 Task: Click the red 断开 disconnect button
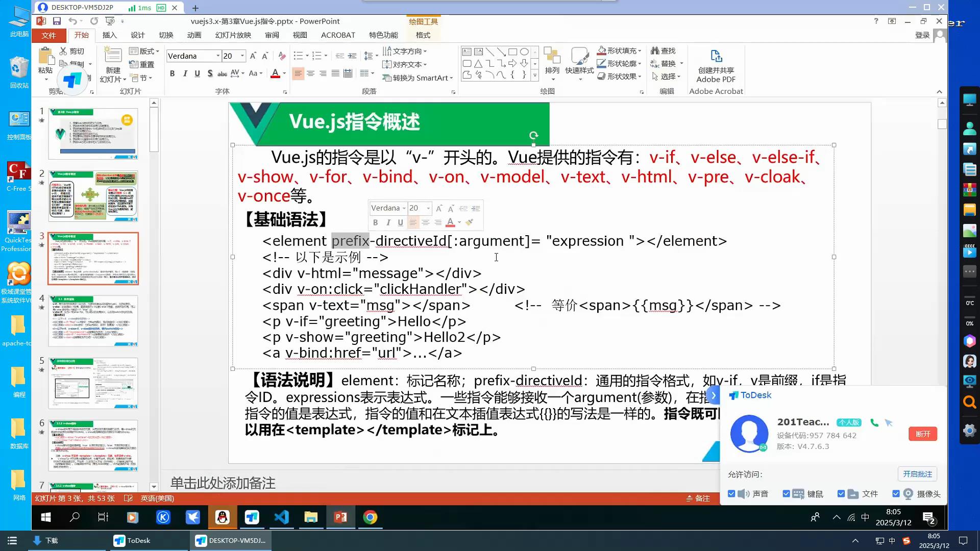[x=922, y=434]
